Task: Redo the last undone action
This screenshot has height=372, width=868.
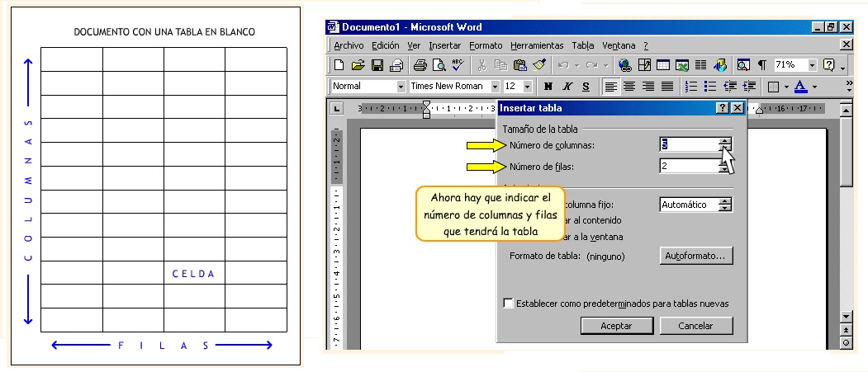Action: [x=592, y=65]
